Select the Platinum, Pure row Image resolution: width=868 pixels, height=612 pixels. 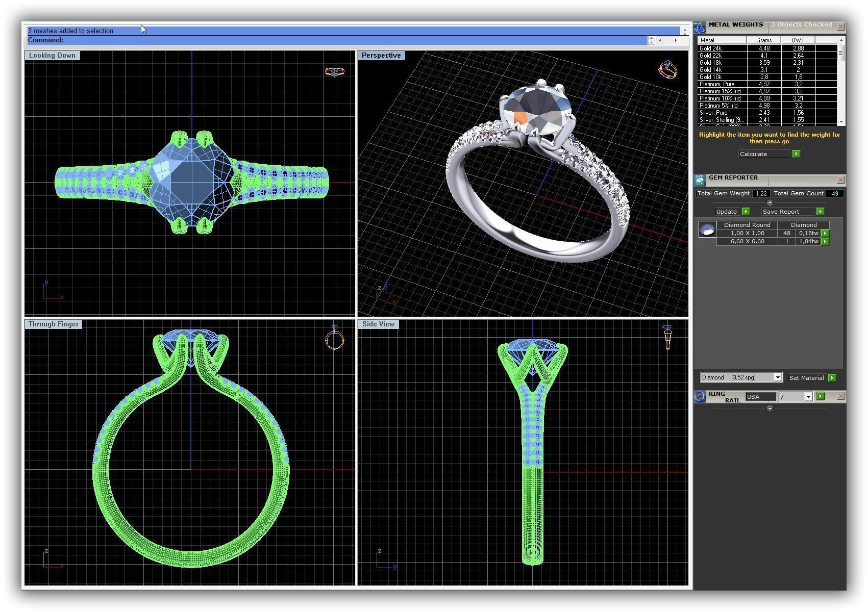coord(767,84)
